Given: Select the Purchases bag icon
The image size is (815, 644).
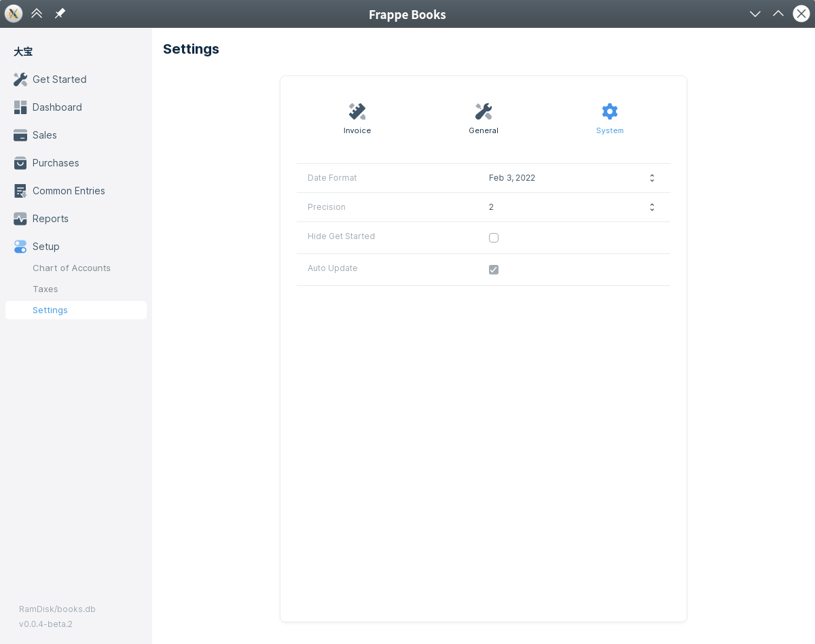Looking at the screenshot, I should coord(20,163).
